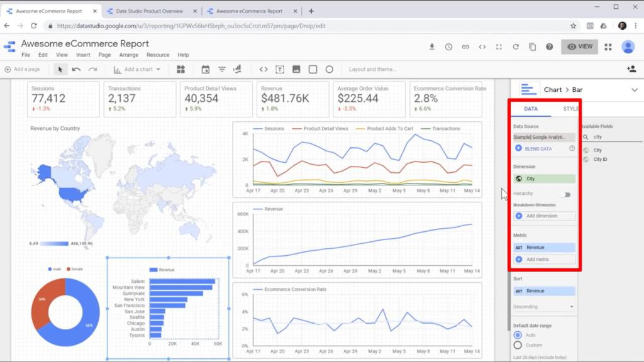This screenshot has height=362, width=644.
Task: Click the download report icon
Action: tap(432, 47)
